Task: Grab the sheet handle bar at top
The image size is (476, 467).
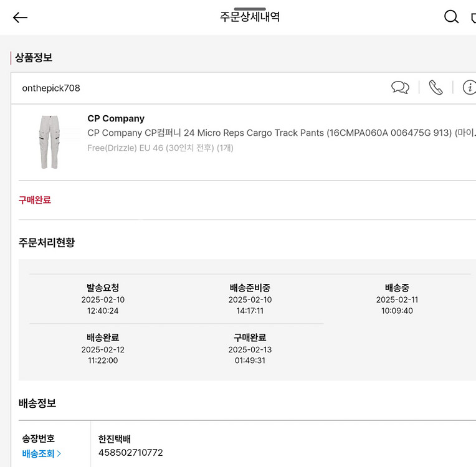Action: pyautogui.click(x=250, y=9)
